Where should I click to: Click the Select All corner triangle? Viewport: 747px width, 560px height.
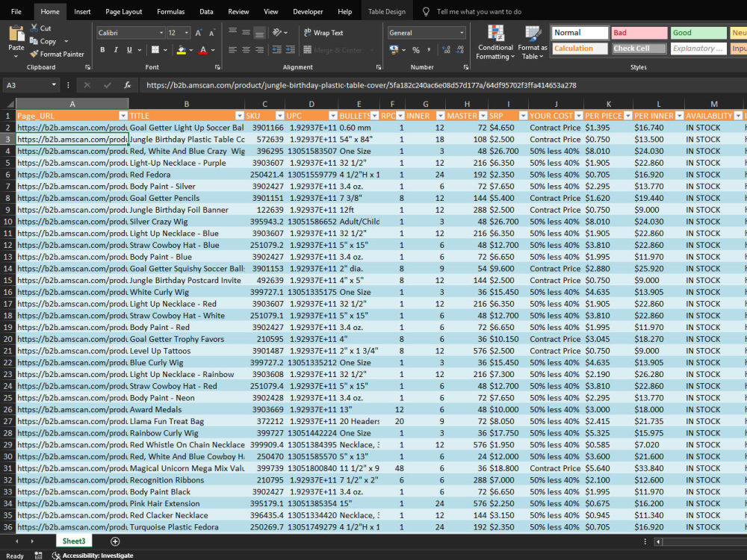(x=10, y=104)
